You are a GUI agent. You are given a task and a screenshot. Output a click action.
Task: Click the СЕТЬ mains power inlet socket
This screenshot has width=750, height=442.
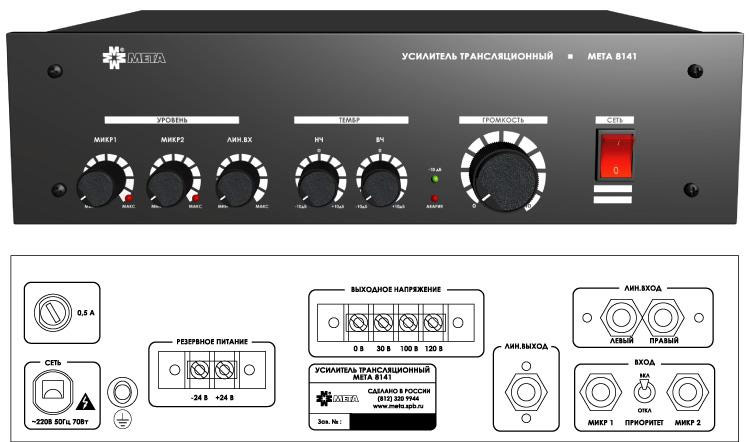53,392
